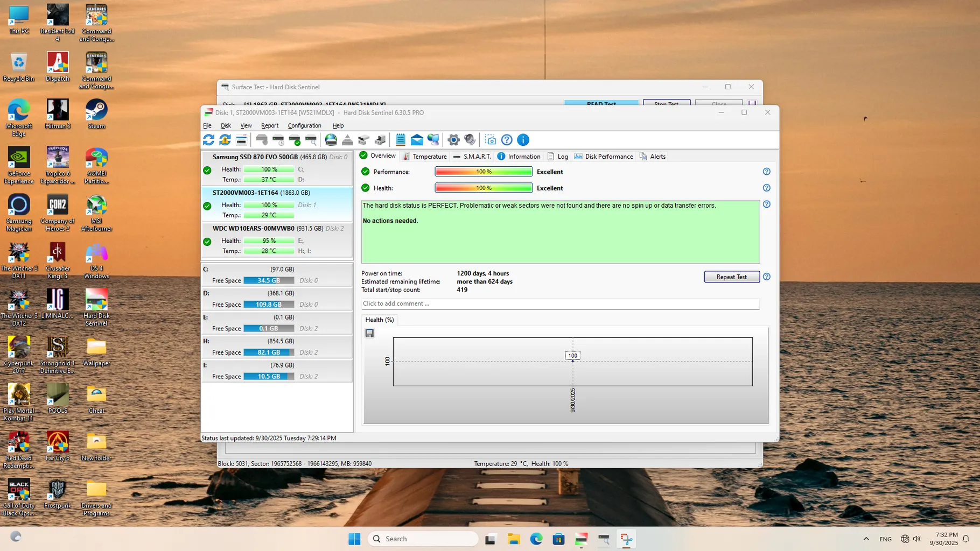The image size is (980, 551).
Task: Click the floppy save icon in Health graph
Action: pos(369,333)
